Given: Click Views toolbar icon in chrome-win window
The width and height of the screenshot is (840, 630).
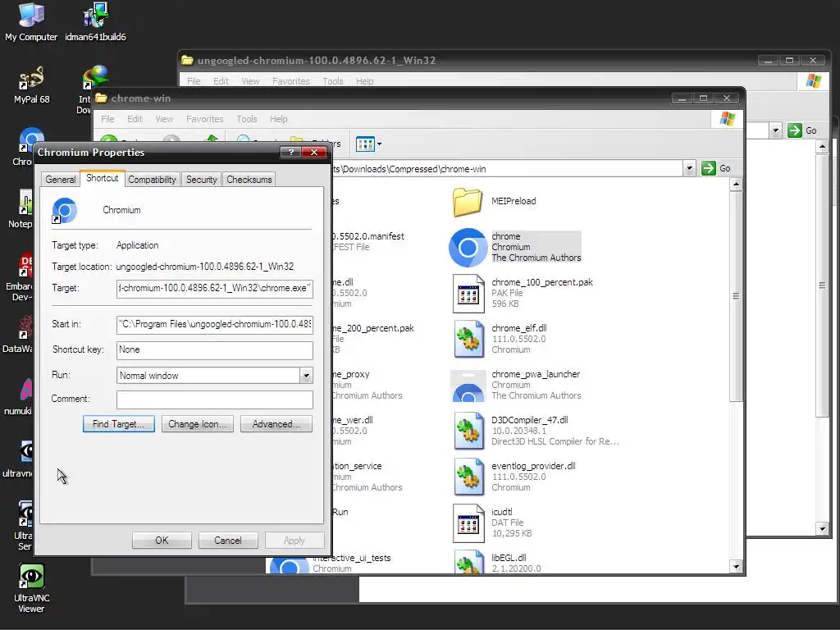Looking at the screenshot, I should 365,144.
